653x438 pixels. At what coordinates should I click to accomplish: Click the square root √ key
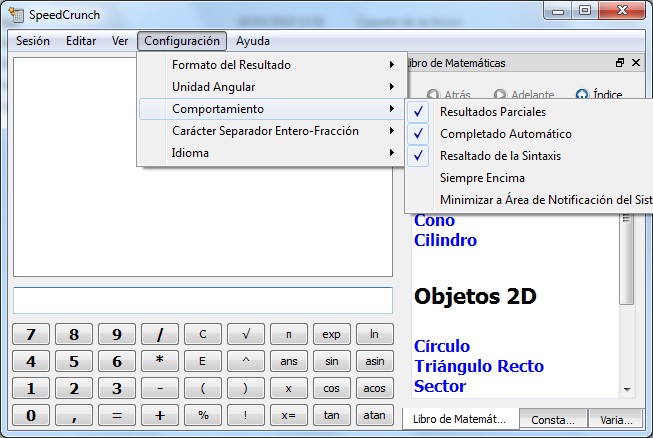click(x=246, y=334)
